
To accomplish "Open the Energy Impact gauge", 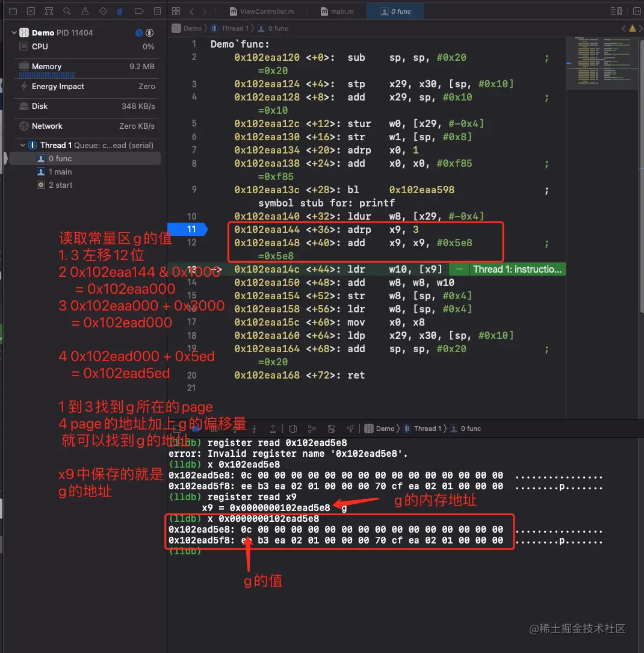I will [86, 86].
